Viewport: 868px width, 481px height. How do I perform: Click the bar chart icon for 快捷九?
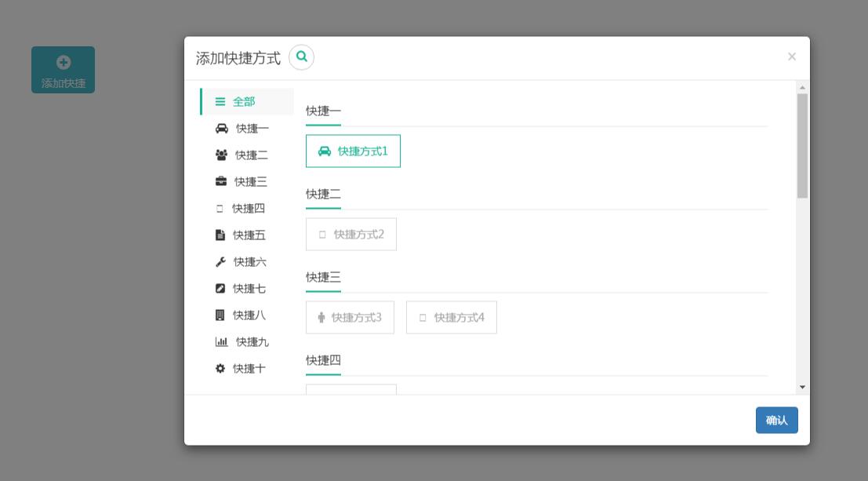pos(220,341)
